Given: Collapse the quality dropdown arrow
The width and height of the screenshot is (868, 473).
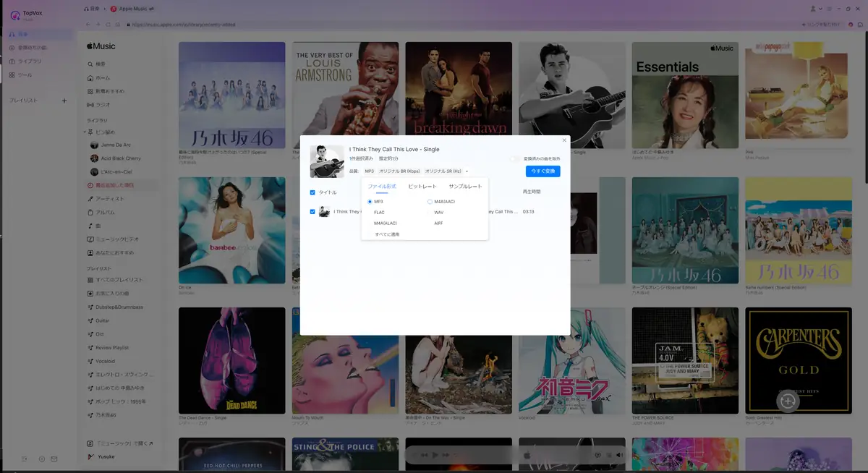Looking at the screenshot, I should pos(467,171).
